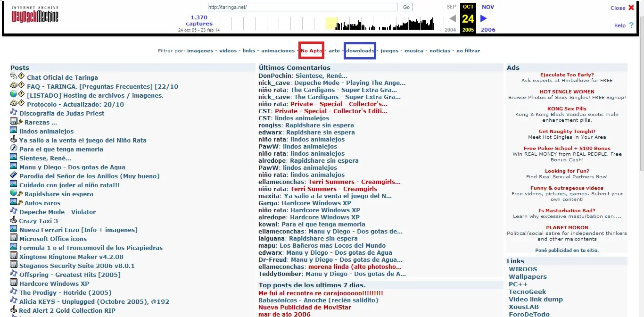Click the floppy icon beside Steganos Security Suite 2006
The width and height of the screenshot is (644, 317).
click(14, 265)
